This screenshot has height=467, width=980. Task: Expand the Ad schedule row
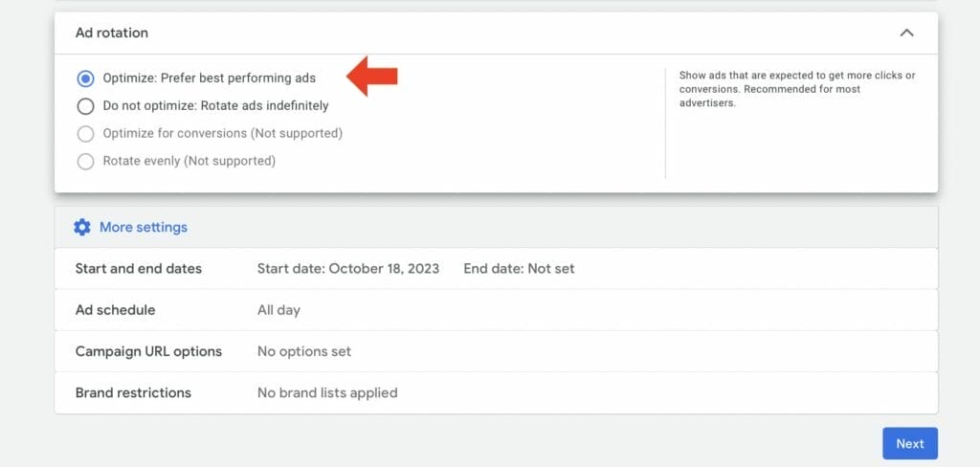coord(497,310)
